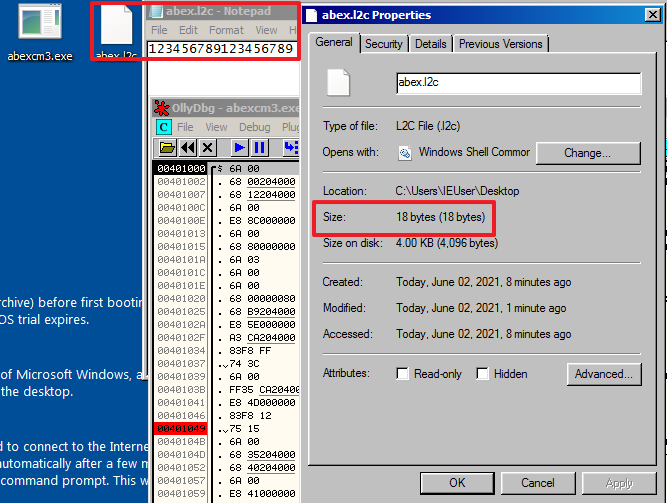
Task: Switch to the Details tab
Action: [x=430, y=44]
